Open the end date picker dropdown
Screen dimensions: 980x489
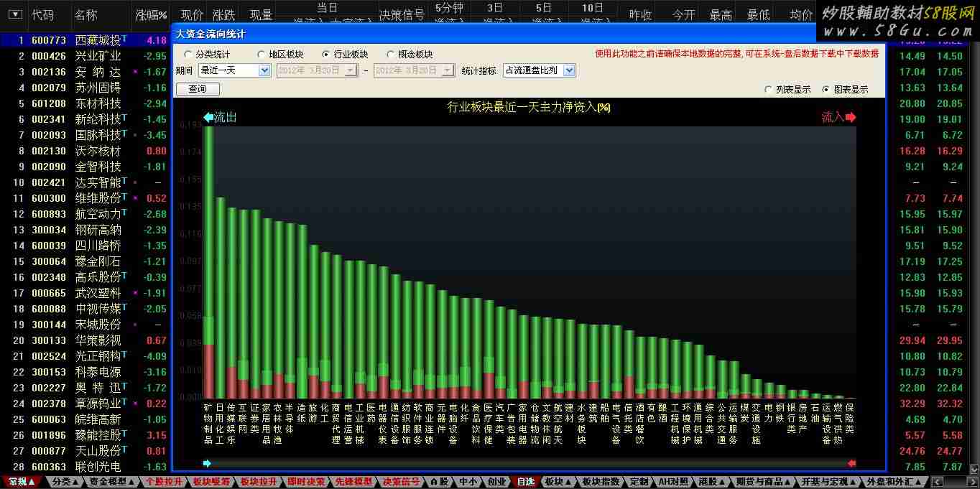[x=448, y=70]
